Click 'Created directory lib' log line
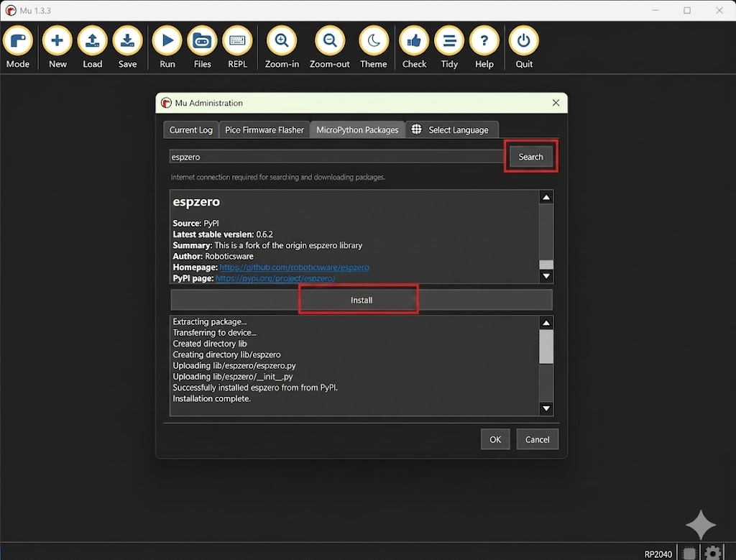The height and width of the screenshot is (560, 736). (210, 344)
